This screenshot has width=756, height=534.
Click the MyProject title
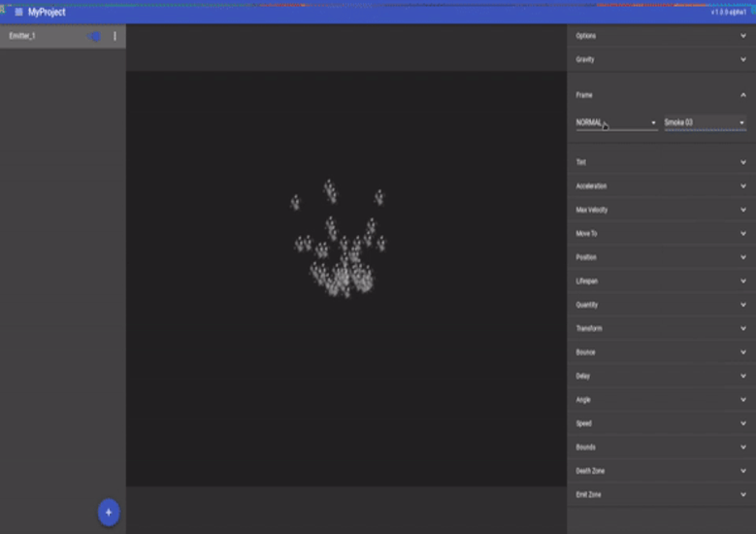[47, 12]
